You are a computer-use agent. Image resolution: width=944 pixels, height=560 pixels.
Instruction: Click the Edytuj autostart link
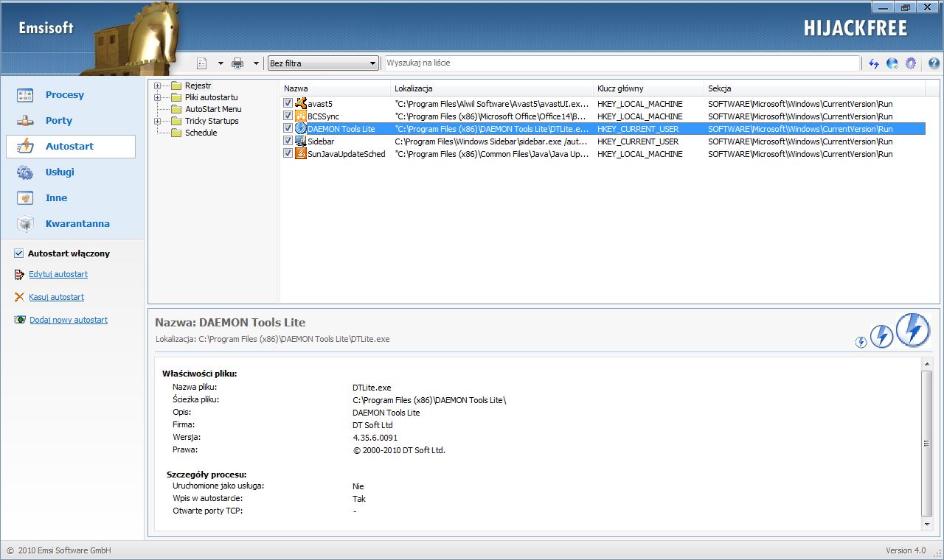click(58, 275)
